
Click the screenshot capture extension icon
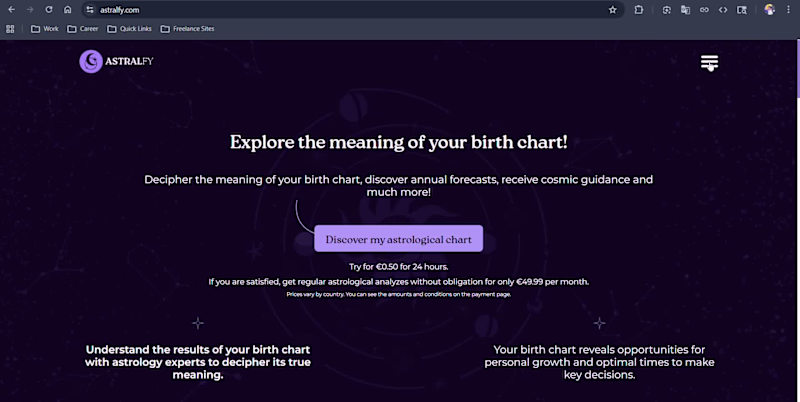tap(666, 10)
